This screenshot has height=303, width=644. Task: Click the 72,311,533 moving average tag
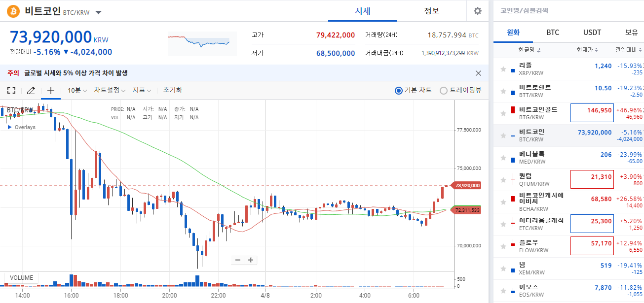(466, 210)
